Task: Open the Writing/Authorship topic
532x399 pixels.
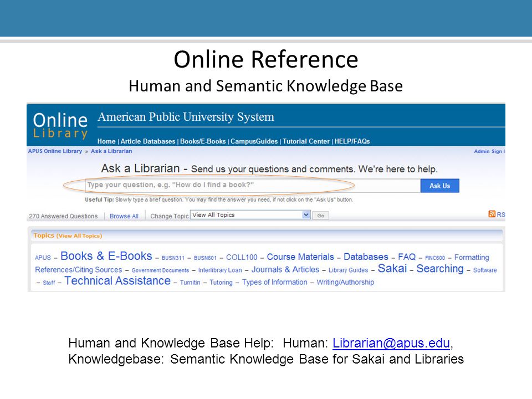Action: tap(345, 282)
